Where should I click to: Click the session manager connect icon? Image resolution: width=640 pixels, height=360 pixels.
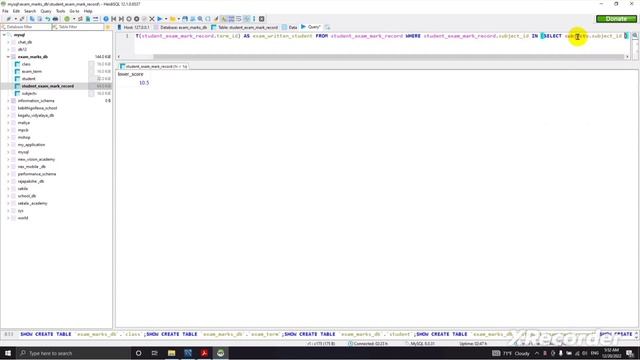(x=9, y=19)
